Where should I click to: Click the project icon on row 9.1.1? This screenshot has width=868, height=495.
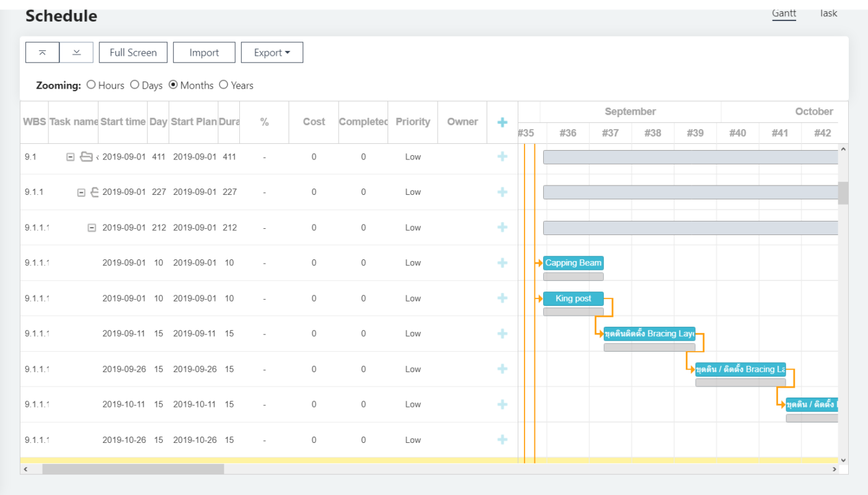tap(94, 192)
